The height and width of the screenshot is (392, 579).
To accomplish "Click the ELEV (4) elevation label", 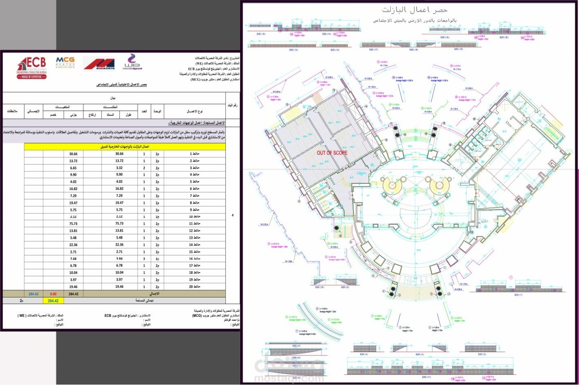I will click(x=363, y=354).
